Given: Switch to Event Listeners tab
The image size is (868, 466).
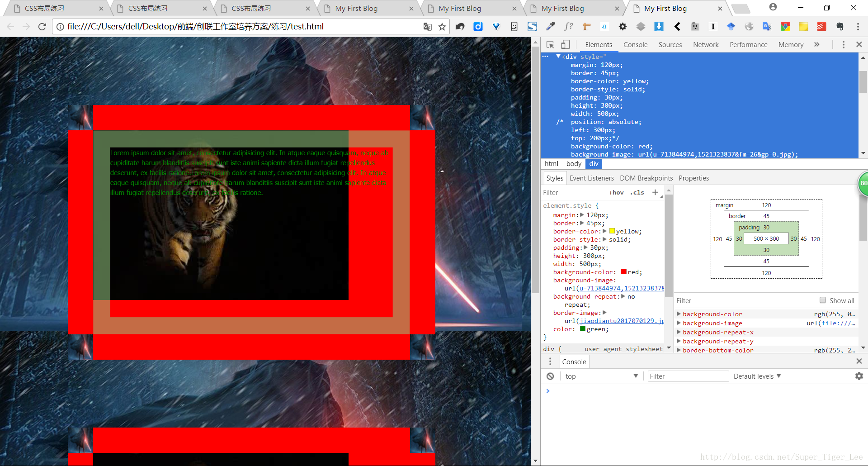Looking at the screenshot, I should (x=591, y=178).
